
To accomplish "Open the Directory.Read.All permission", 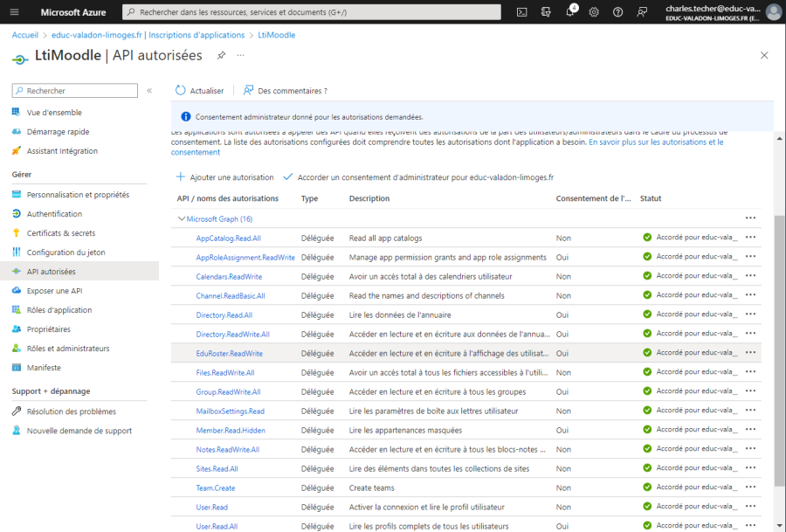I will (224, 314).
